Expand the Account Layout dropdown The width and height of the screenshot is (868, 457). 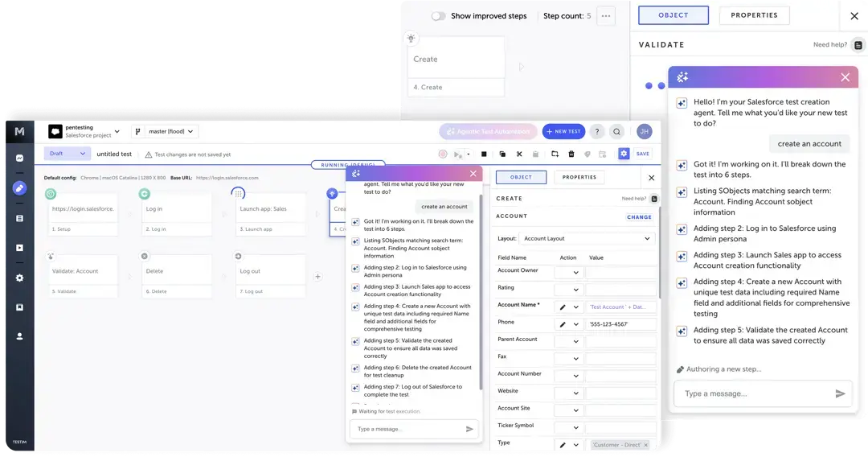(x=587, y=239)
